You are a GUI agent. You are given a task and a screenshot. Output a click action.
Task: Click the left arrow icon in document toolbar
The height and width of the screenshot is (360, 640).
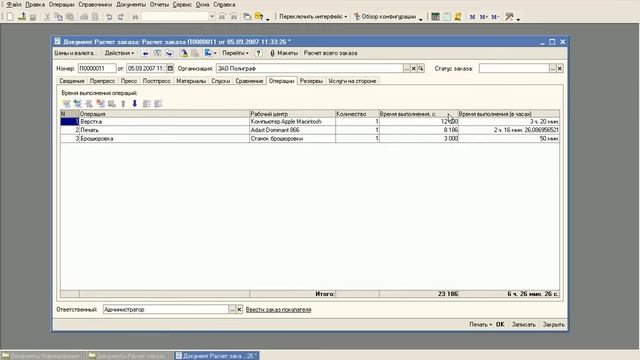[145, 53]
